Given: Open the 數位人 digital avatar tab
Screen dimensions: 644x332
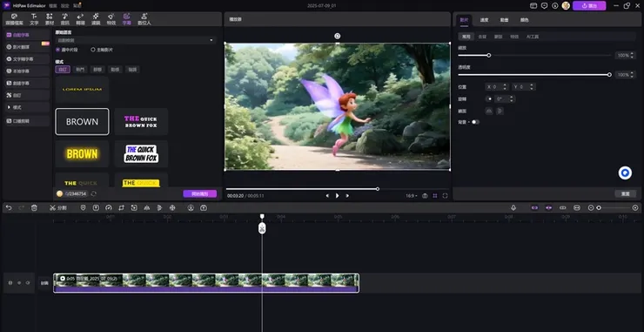Looking at the screenshot, I should click(144, 19).
